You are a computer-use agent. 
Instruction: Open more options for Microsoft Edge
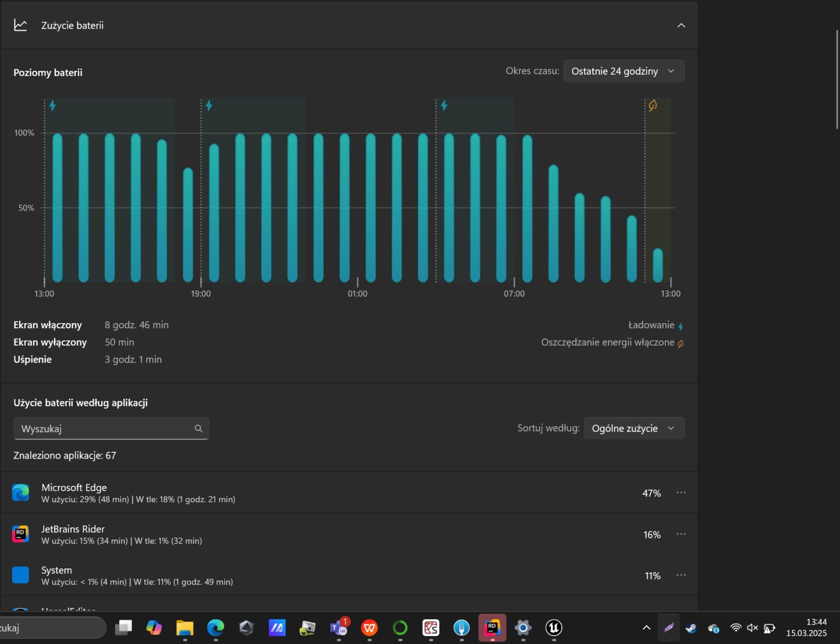tap(681, 493)
